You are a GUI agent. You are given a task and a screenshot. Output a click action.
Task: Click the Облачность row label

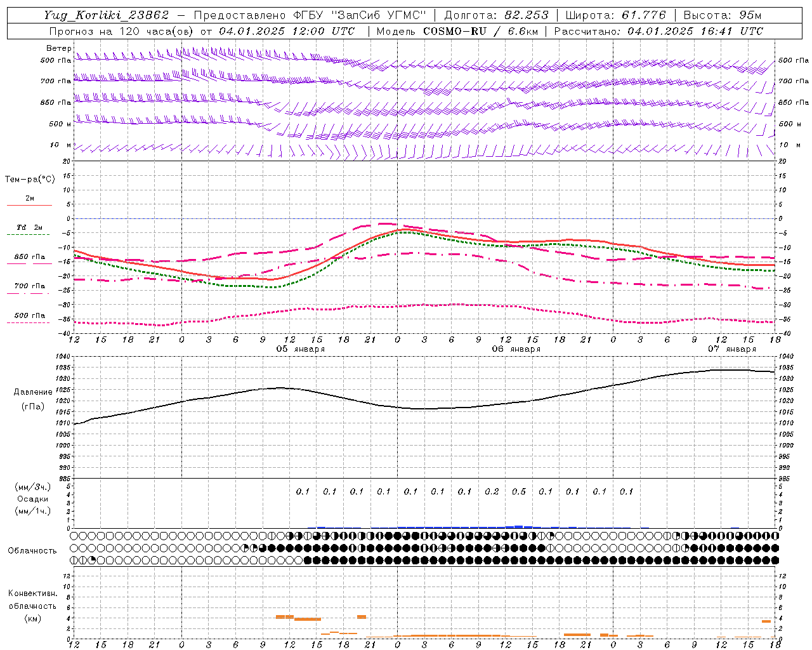pos(32,551)
